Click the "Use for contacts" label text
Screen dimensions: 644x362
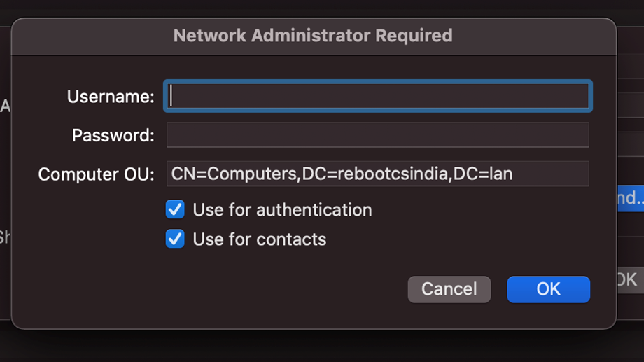(x=259, y=239)
